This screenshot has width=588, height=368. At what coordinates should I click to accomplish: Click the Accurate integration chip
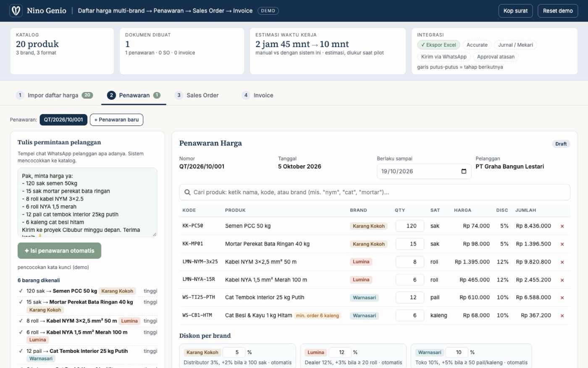(477, 45)
